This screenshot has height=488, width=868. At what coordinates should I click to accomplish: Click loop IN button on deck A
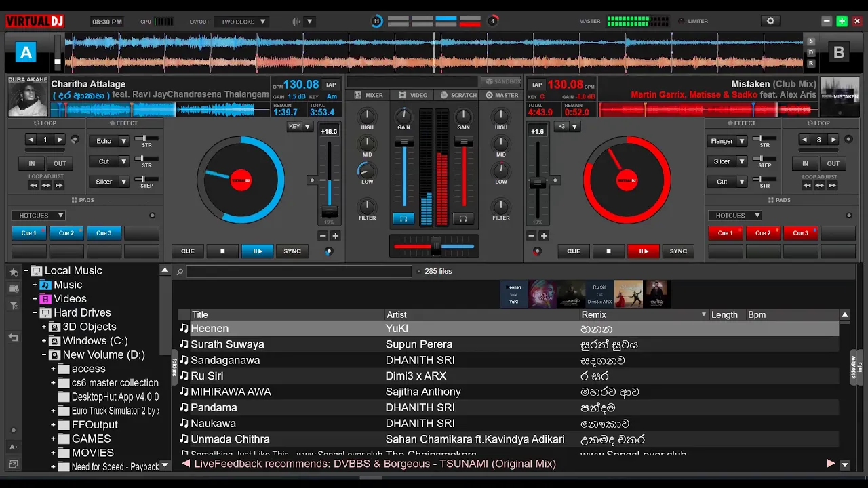(31, 163)
